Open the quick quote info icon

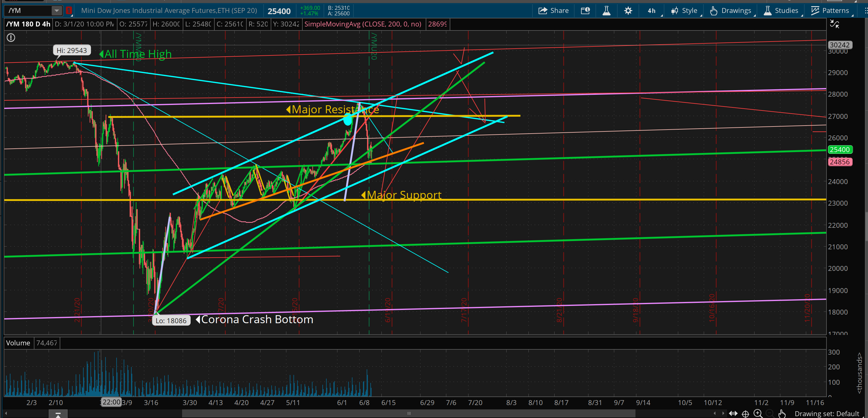[x=585, y=10]
